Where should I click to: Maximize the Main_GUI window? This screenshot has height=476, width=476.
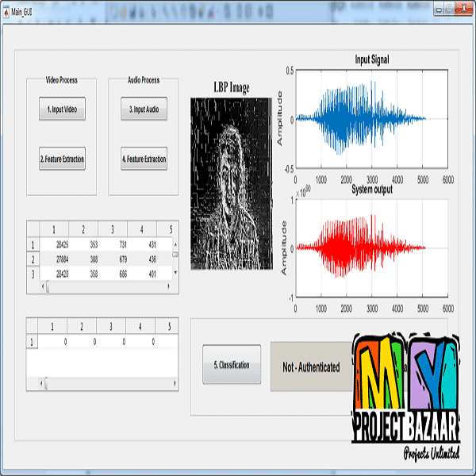pyautogui.click(x=450, y=9)
